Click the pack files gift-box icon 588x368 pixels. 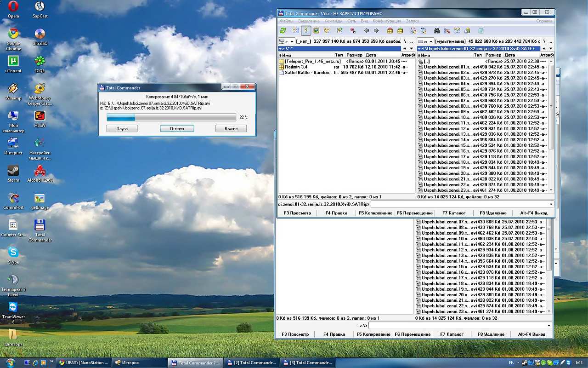[x=390, y=31]
